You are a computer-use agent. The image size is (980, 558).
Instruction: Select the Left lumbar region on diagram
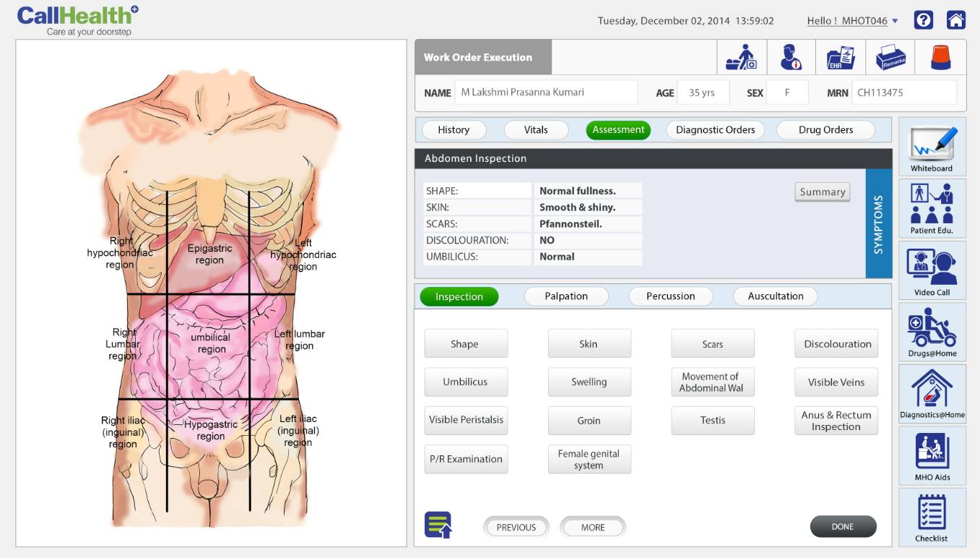[x=299, y=340]
